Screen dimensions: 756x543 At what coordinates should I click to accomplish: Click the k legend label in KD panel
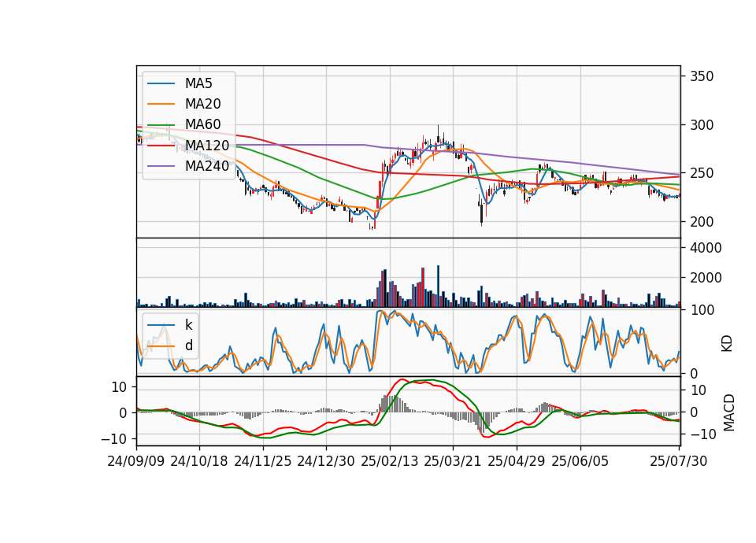tap(188, 325)
